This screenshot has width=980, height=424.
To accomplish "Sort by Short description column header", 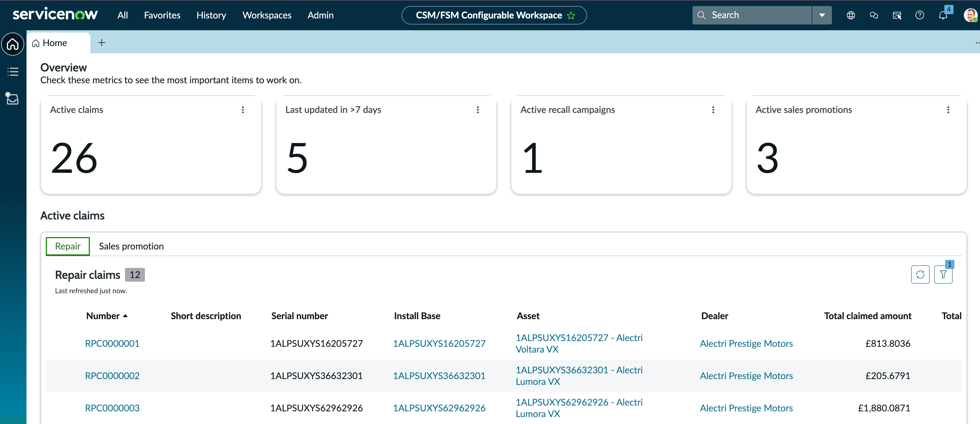I will pyautogui.click(x=206, y=316).
